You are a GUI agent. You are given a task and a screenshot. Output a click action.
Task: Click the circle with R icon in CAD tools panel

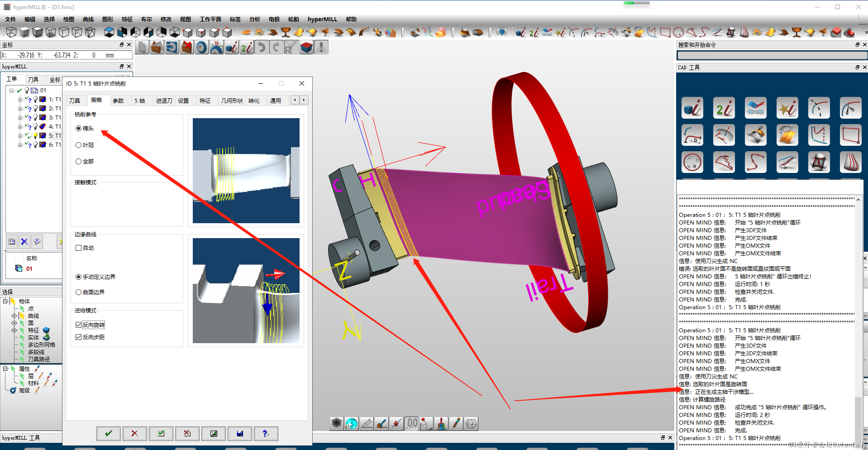coord(692,162)
